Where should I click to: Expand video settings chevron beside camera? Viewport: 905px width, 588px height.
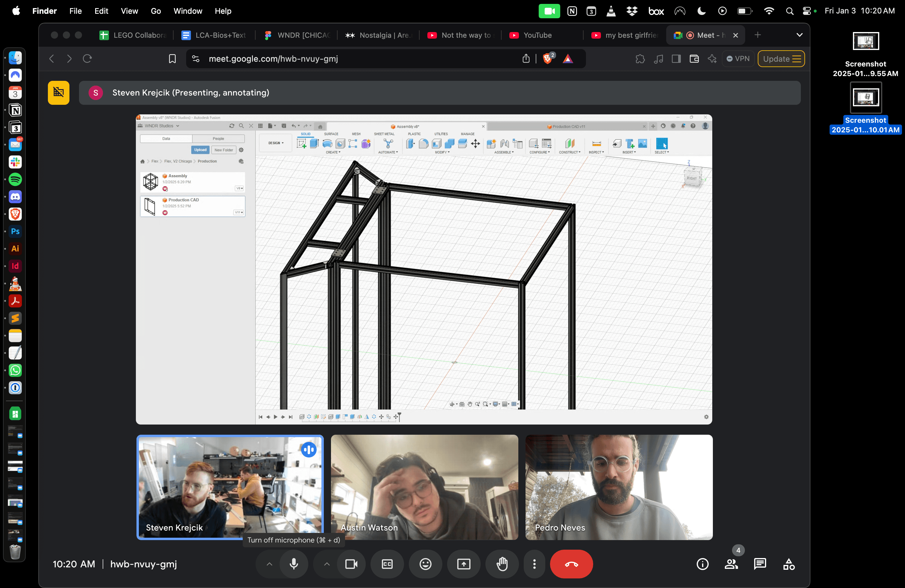tap(327, 564)
